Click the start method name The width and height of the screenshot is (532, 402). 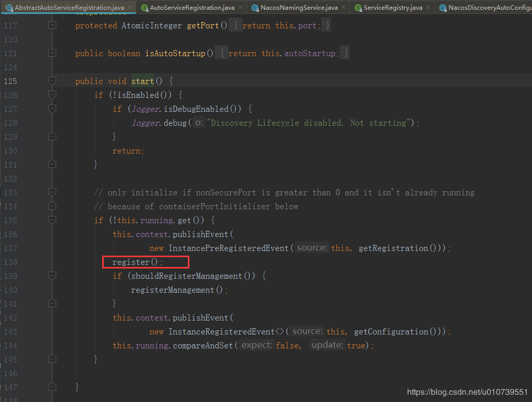pos(142,81)
